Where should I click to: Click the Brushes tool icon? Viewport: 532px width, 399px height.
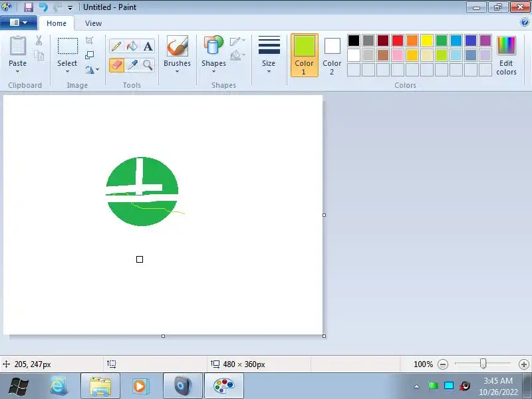pyautogui.click(x=177, y=46)
